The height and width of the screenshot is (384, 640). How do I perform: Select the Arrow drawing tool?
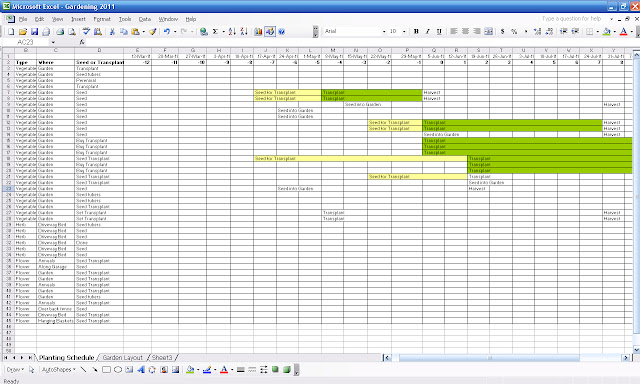pyautogui.click(x=95, y=370)
